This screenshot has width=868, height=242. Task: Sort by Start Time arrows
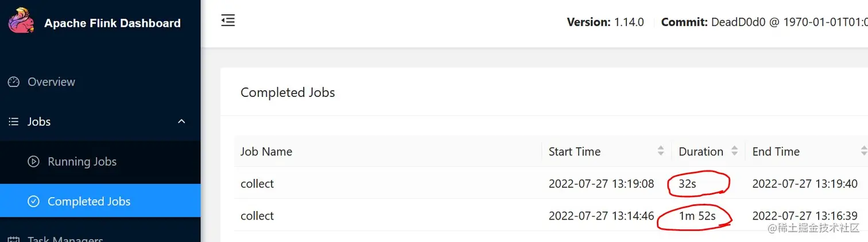[661, 151]
